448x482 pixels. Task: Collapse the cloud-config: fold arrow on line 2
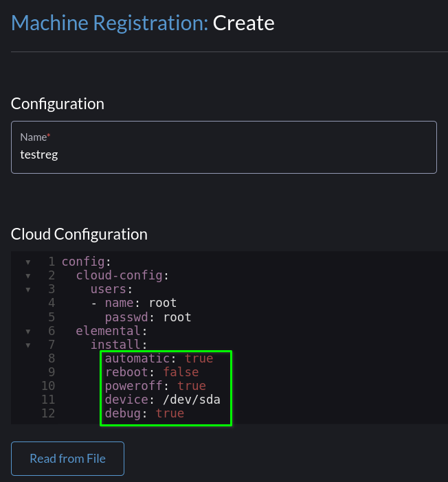coord(28,276)
